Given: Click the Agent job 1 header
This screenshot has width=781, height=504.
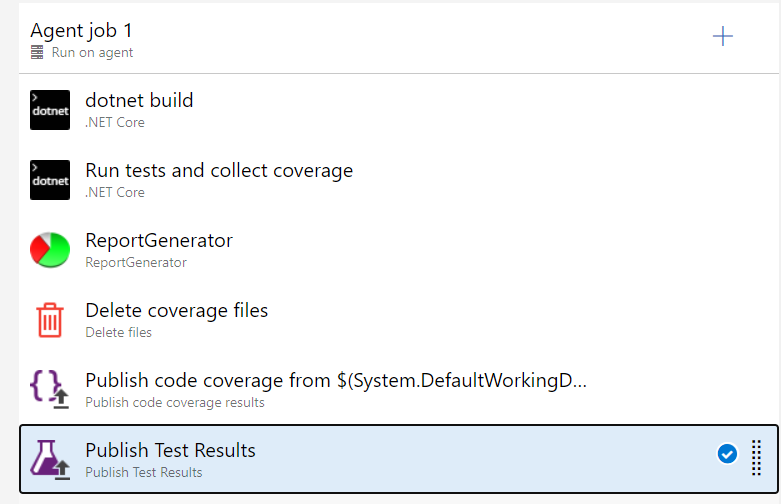Looking at the screenshot, I should click(x=81, y=31).
